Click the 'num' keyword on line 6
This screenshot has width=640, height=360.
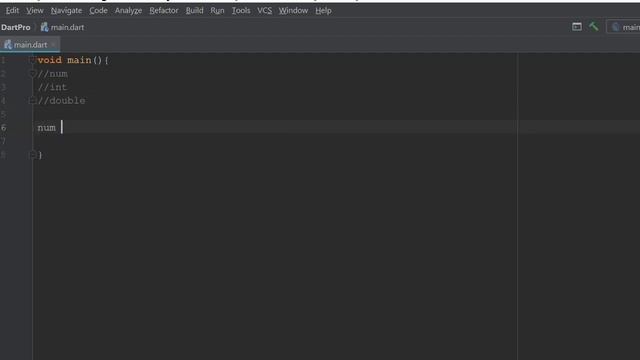click(x=47, y=128)
